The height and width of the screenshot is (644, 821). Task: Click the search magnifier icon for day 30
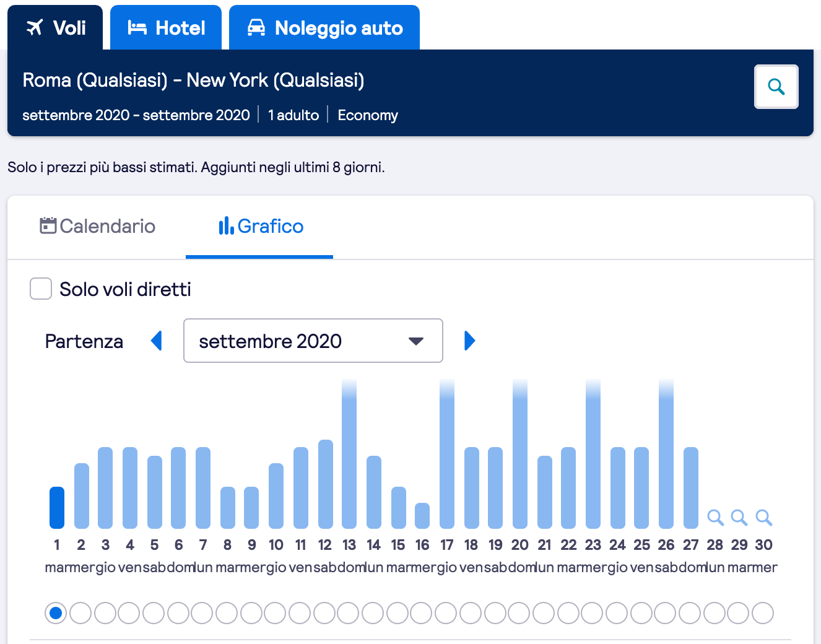tap(764, 517)
